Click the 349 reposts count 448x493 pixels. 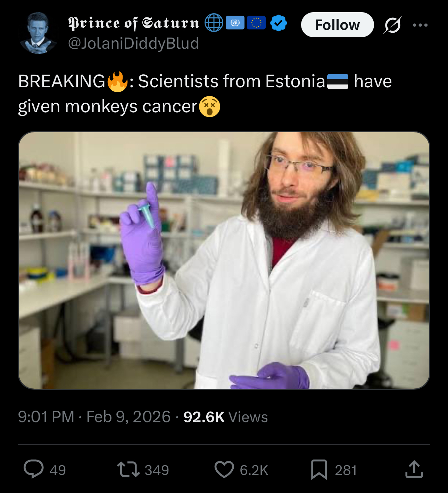pos(157,470)
